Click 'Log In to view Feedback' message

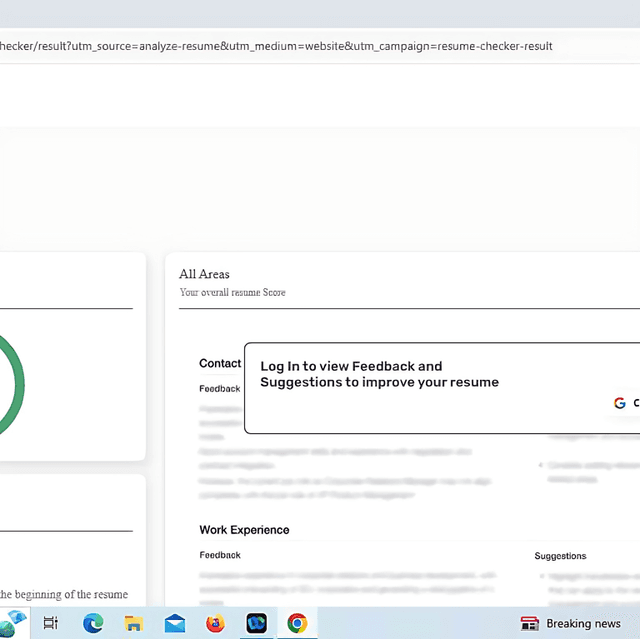[379, 374]
